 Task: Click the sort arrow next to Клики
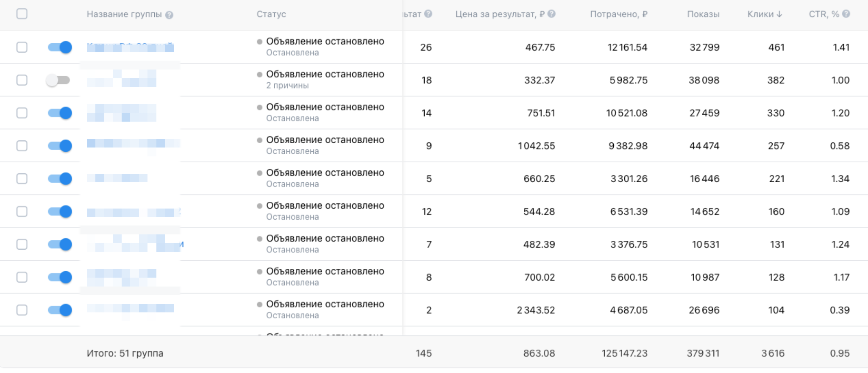779,14
